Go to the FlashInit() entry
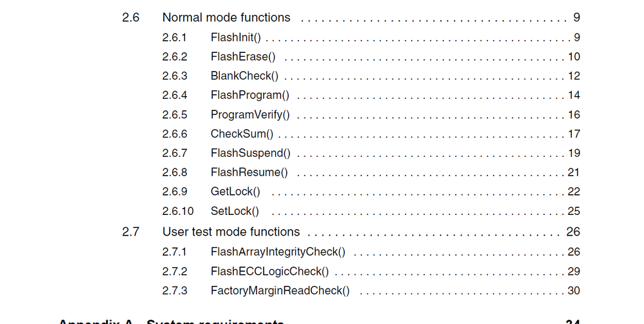 click(236, 37)
